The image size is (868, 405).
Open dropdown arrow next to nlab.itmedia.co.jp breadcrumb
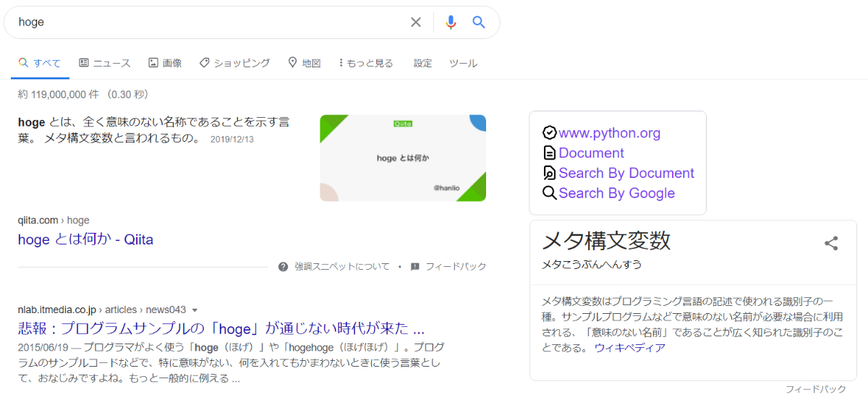coord(195,310)
